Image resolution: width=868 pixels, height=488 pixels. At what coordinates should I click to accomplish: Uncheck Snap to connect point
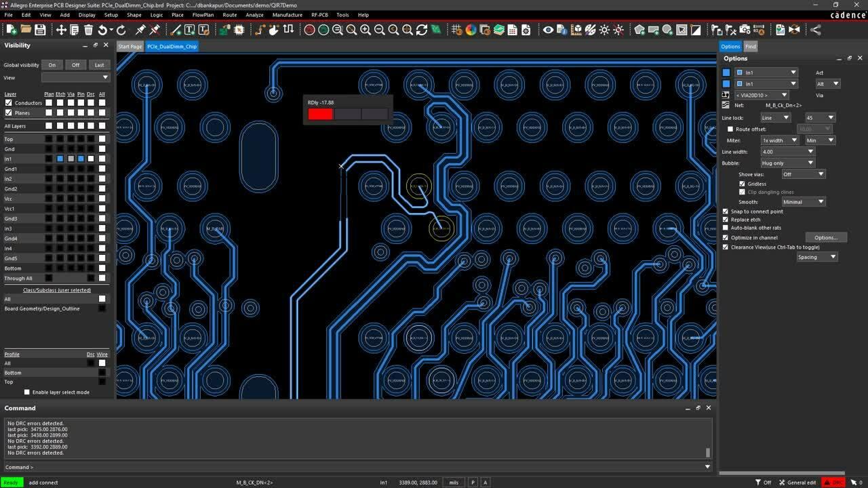[726, 211]
